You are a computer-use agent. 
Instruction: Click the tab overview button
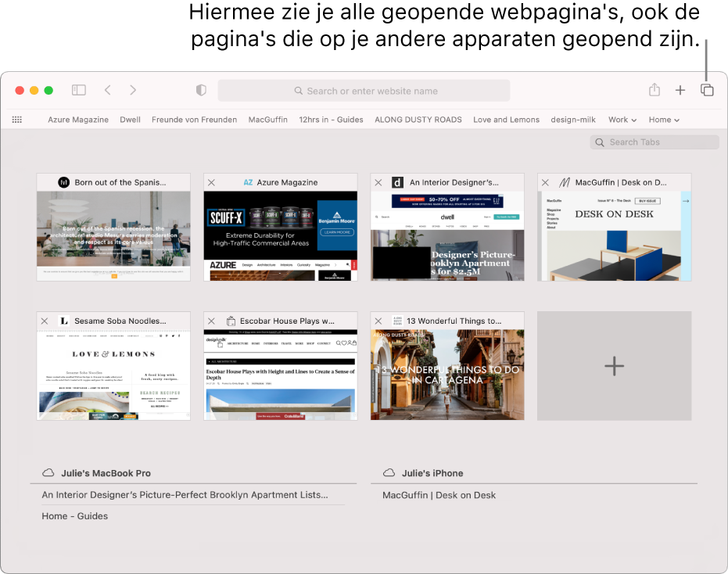pos(707,90)
